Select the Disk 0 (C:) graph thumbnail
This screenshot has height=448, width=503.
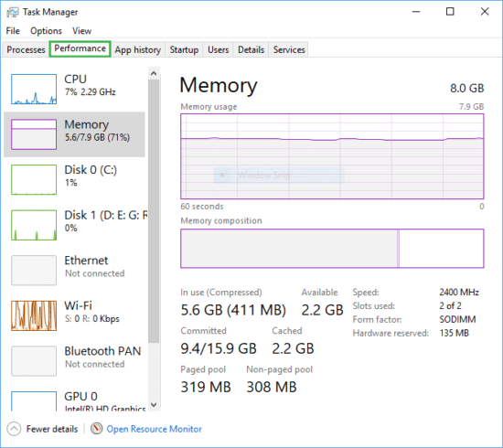(34, 179)
